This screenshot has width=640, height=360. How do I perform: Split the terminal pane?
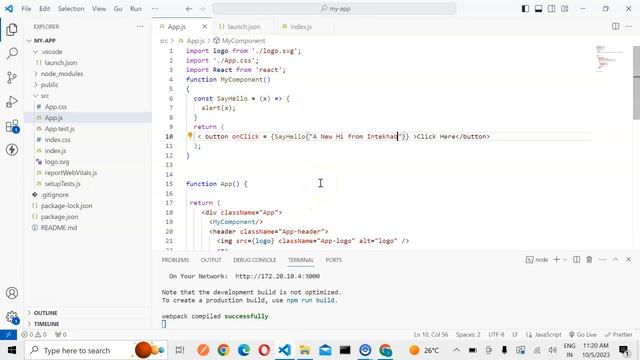pos(576,260)
